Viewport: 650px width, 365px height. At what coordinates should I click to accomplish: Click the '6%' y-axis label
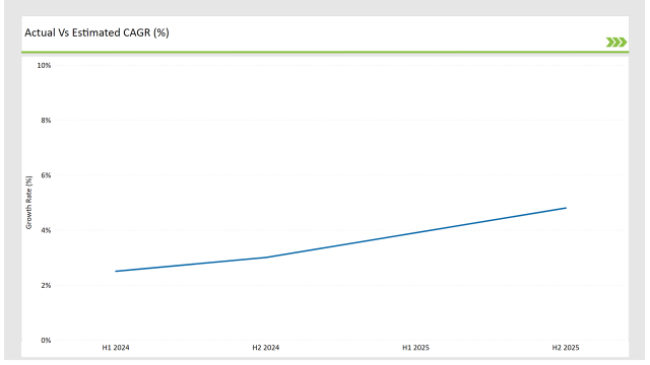point(46,175)
